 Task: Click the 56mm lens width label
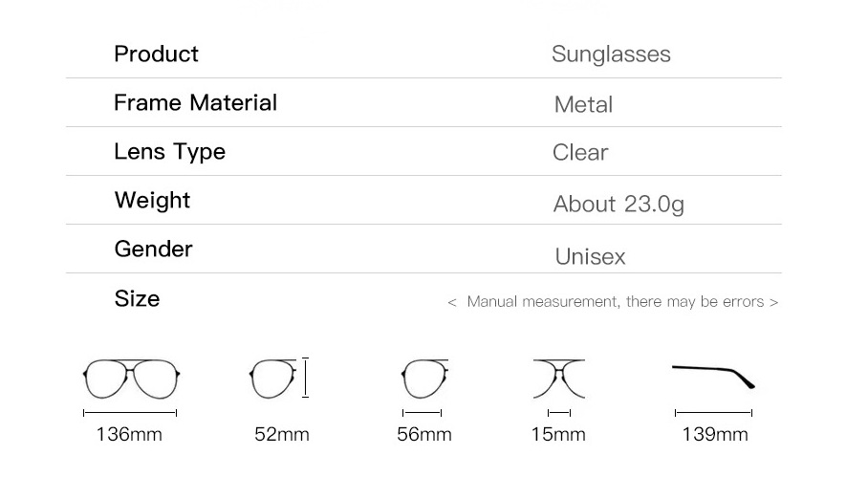click(424, 435)
